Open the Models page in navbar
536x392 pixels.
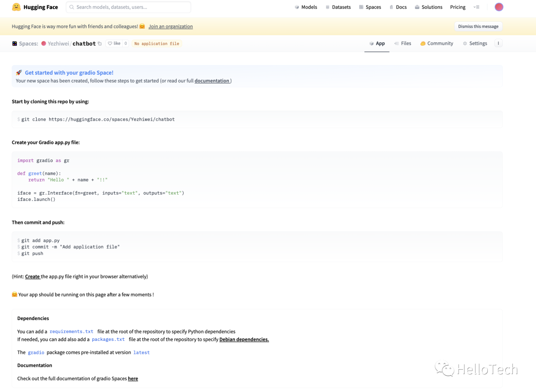[x=306, y=7]
